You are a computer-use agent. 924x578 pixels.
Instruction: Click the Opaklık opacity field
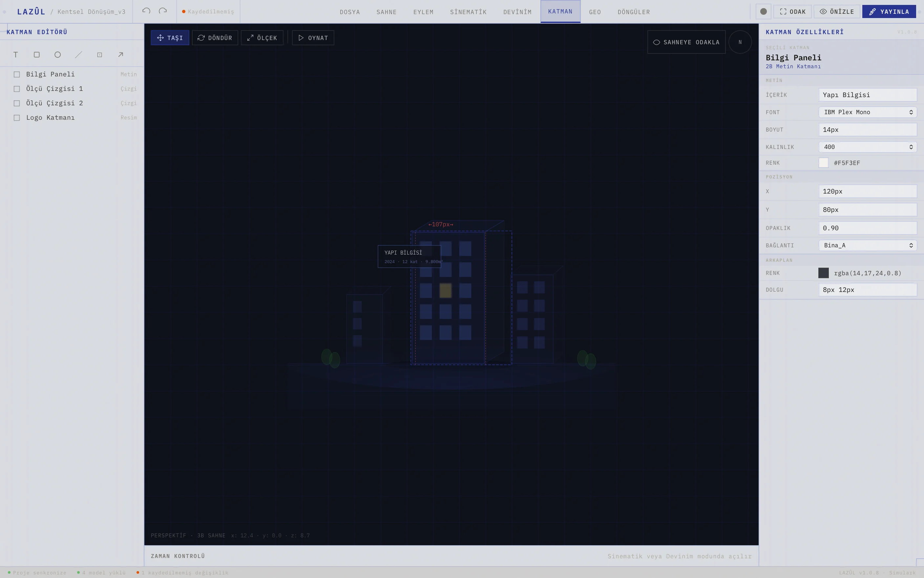[x=868, y=228]
